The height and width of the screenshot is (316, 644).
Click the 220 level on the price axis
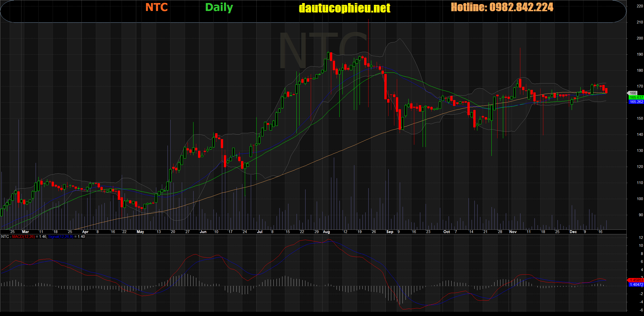(640, 6)
